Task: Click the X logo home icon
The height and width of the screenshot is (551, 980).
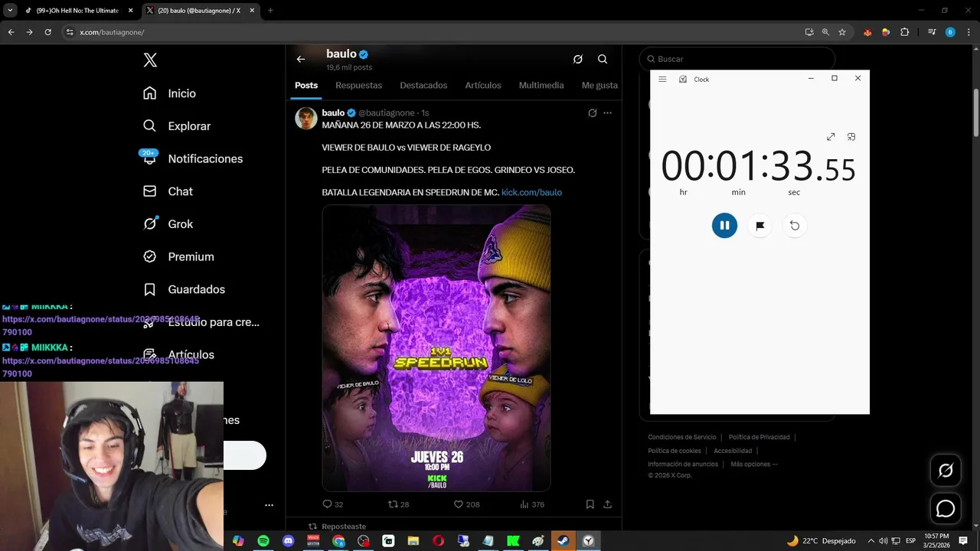Action: tap(150, 60)
